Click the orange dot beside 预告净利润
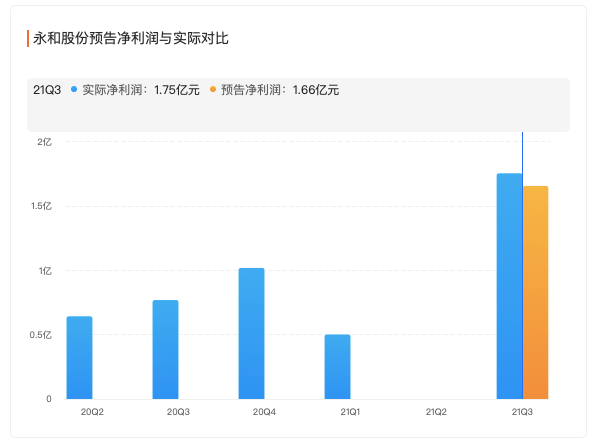This screenshot has height=448, width=596. 213,89
